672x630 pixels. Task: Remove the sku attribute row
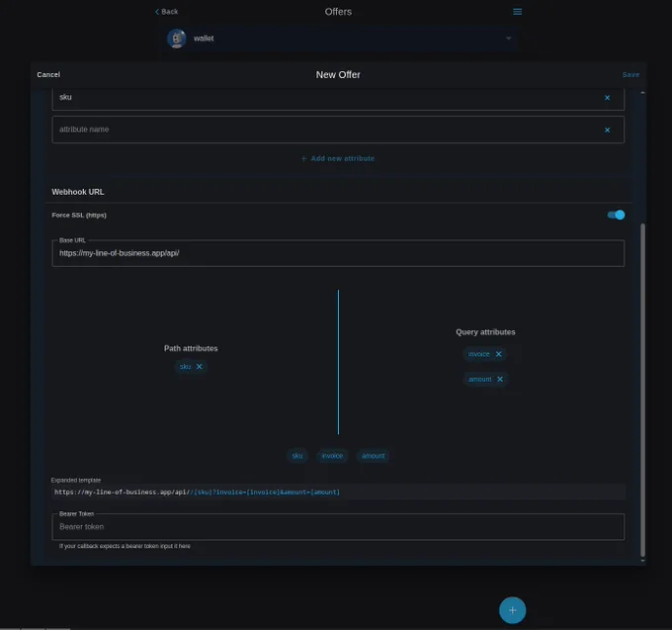click(x=607, y=98)
